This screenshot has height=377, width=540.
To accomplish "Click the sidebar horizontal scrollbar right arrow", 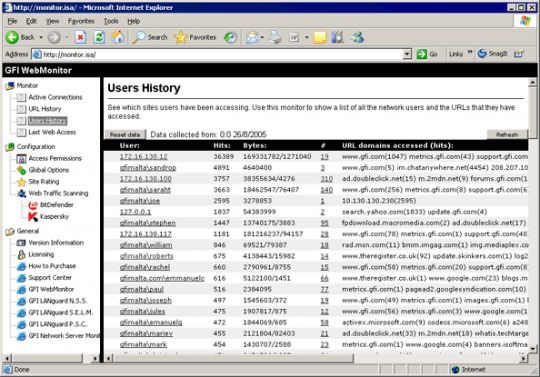I will pyautogui.click(x=95, y=358).
